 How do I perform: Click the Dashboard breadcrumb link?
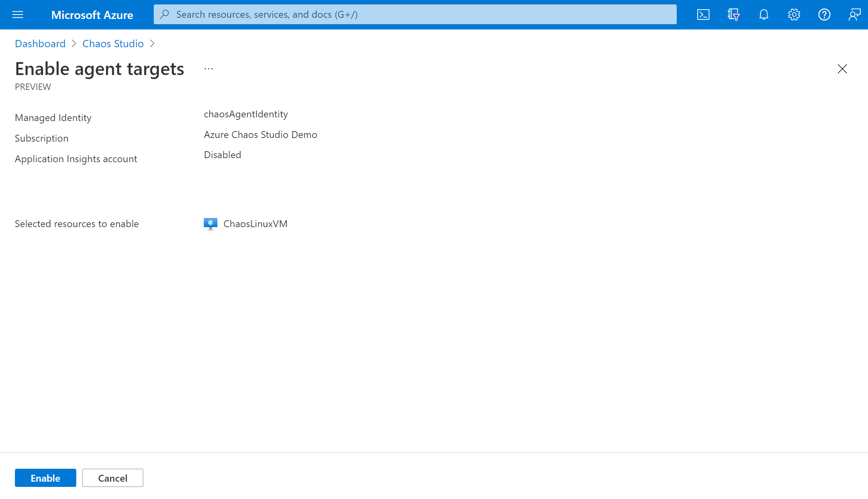(40, 43)
